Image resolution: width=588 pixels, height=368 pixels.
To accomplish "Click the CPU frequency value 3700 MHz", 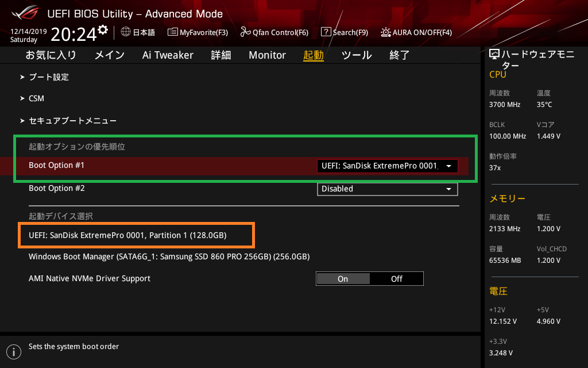I will (505, 105).
